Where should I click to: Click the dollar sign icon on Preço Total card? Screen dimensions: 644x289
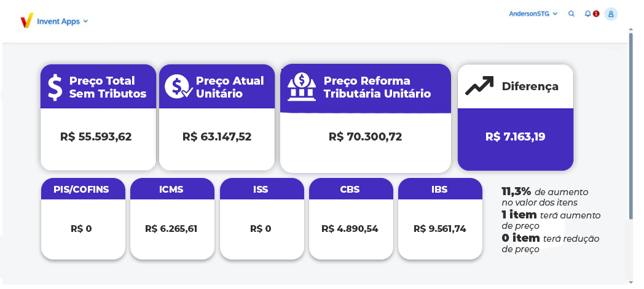[55, 87]
